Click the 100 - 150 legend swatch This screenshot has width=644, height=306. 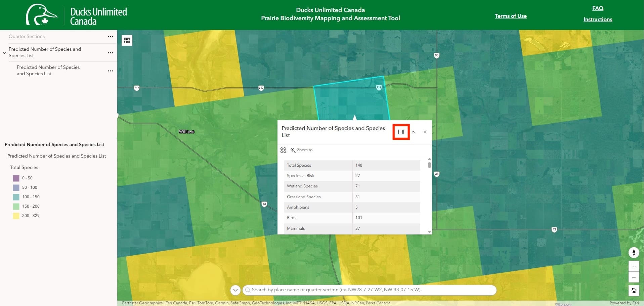(16, 197)
